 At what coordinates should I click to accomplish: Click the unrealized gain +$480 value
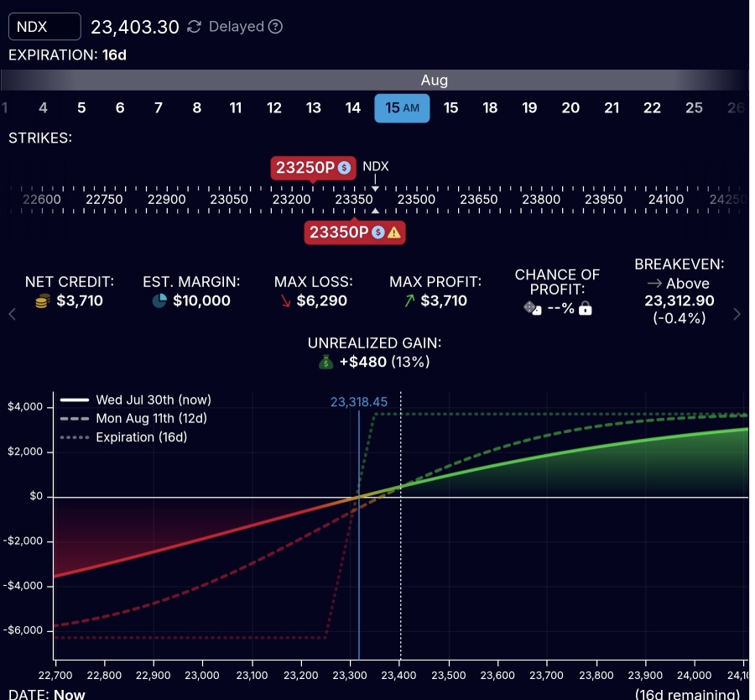[x=363, y=362]
